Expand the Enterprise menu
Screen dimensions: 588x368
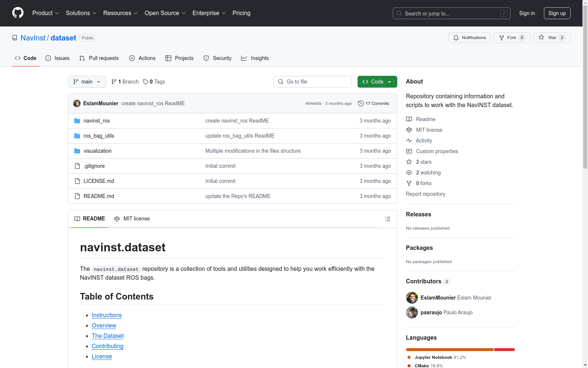pos(209,13)
